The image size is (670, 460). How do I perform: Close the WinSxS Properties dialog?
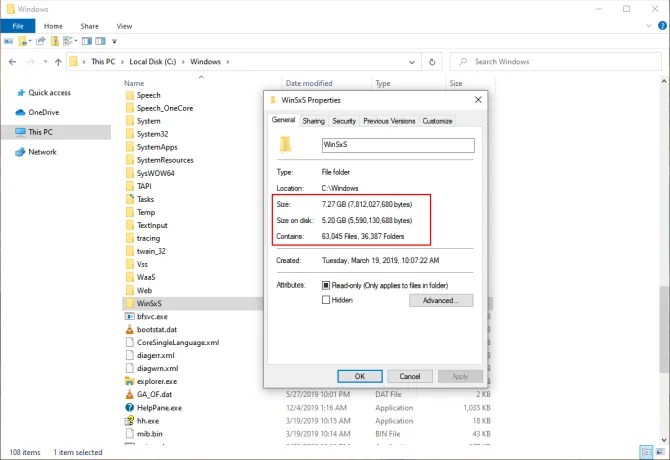478,100
